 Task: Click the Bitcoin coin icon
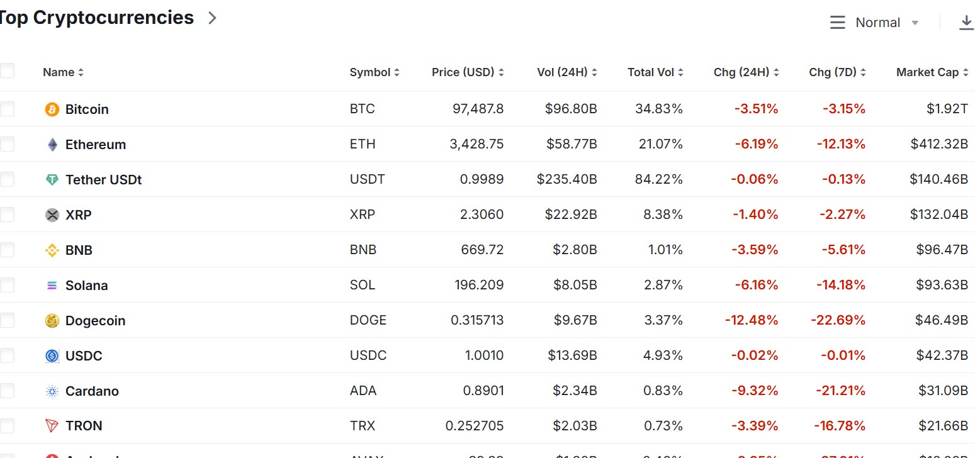(52, 109)
